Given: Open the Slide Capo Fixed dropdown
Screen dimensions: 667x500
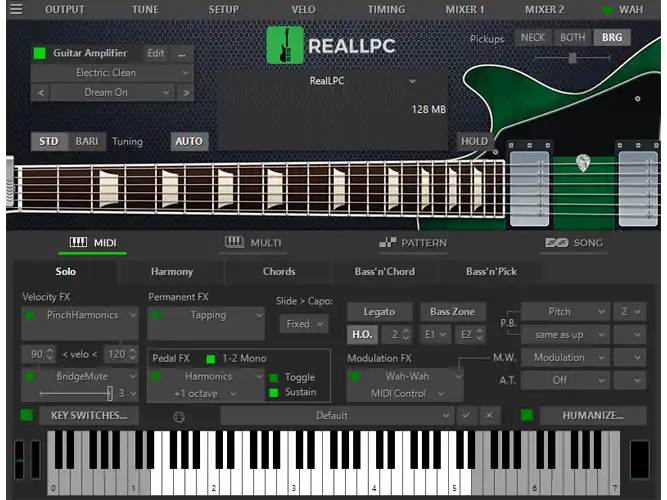Looking at the screenshot, I should (304, 324).
